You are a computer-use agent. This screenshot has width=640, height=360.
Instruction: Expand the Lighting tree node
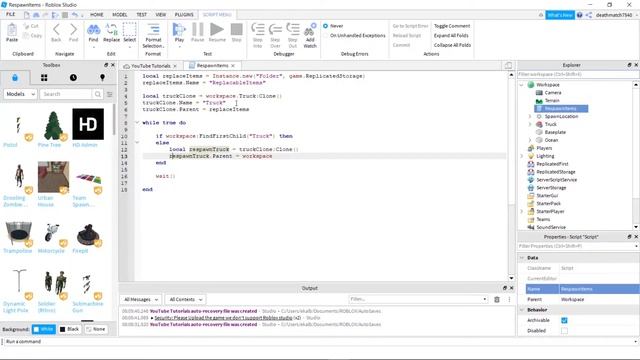coord(522,156)
